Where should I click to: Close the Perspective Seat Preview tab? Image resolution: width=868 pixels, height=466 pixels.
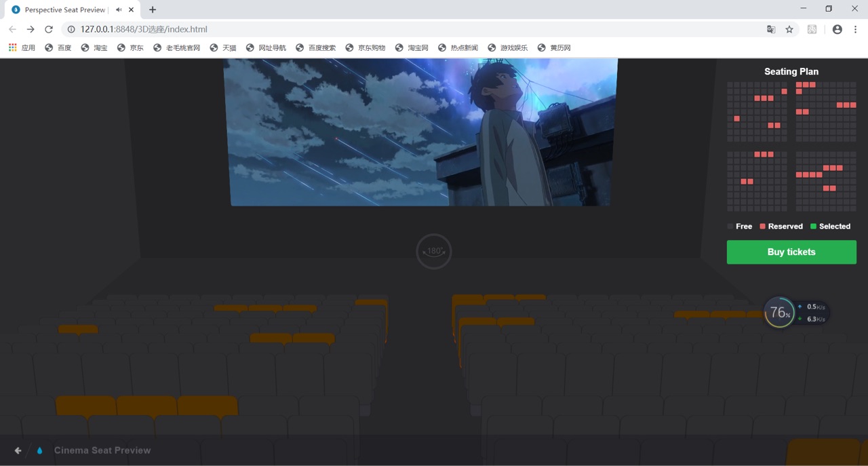[132, 9]
